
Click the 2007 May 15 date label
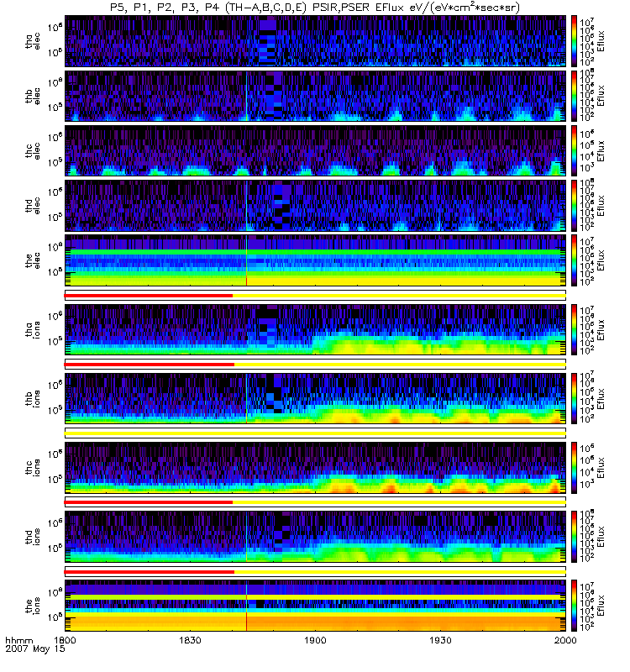(x=35, y=648)
